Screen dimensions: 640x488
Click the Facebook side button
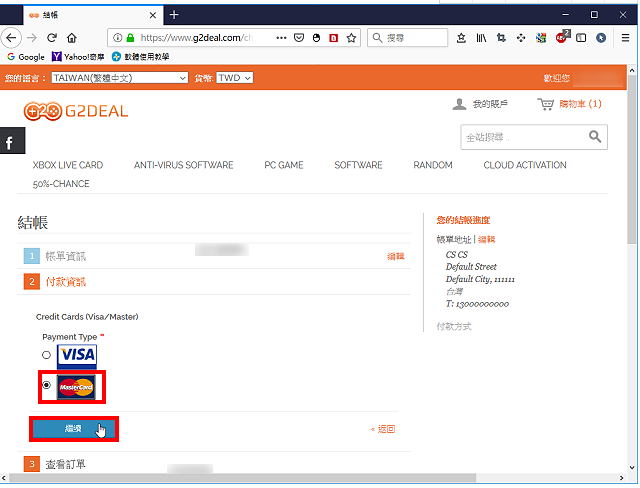pos(12,141)
